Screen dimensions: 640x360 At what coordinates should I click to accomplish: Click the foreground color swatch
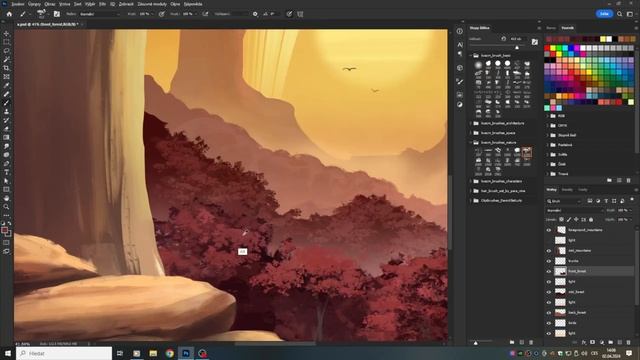[4, 231]
